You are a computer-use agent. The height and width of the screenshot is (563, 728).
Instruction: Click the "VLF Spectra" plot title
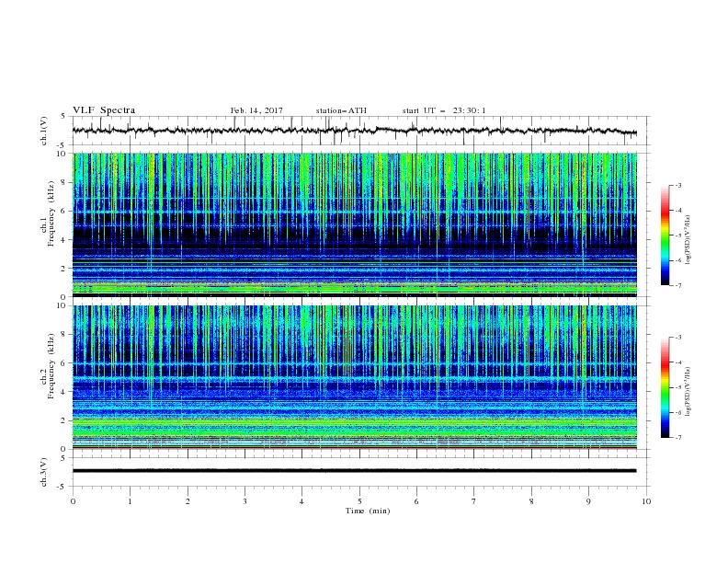tap(104, 110)
